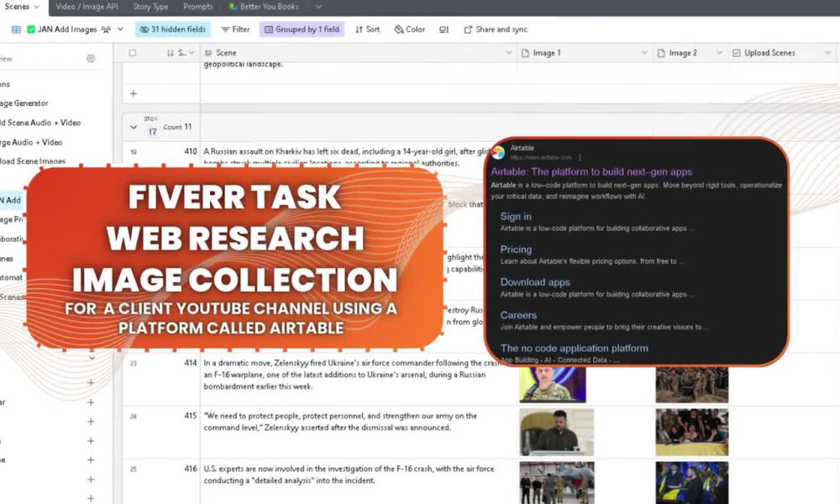Open the Image 2 thumbnail in row 415
This screenshot has height=504, width=840.
691,433
